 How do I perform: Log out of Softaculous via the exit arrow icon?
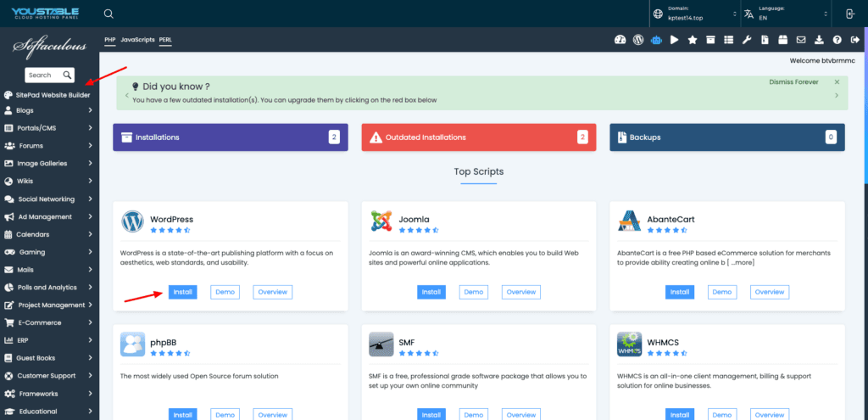coord(855,40)
